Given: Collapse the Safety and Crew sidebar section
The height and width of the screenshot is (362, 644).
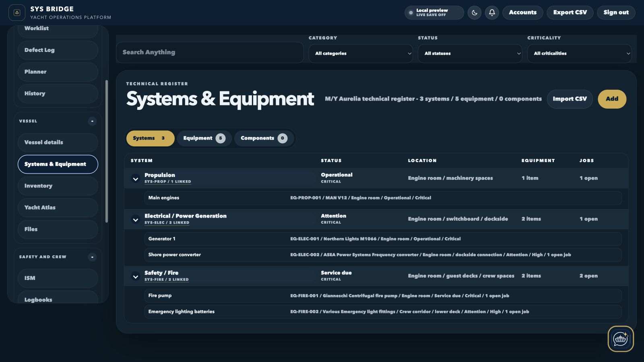Looking at the screenshot, I should [x=92, y=257].
